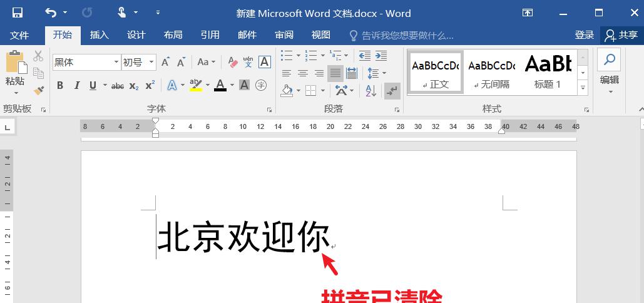Switch to the 引用 tab
Screen dimensions: 644x303
[x=210, y=35]
